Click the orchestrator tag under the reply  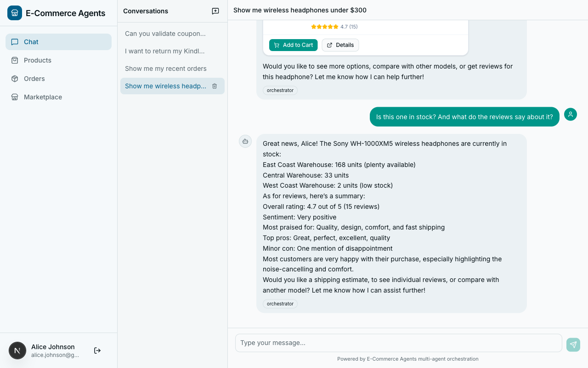[x=280, y=304]
